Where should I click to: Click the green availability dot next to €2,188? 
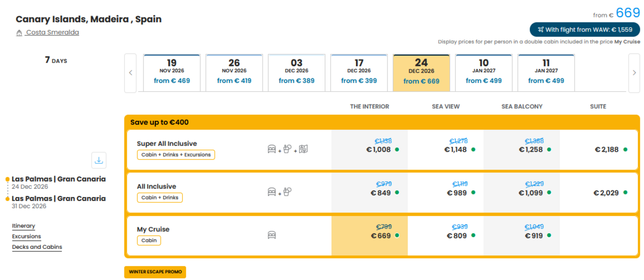[625, 149]
